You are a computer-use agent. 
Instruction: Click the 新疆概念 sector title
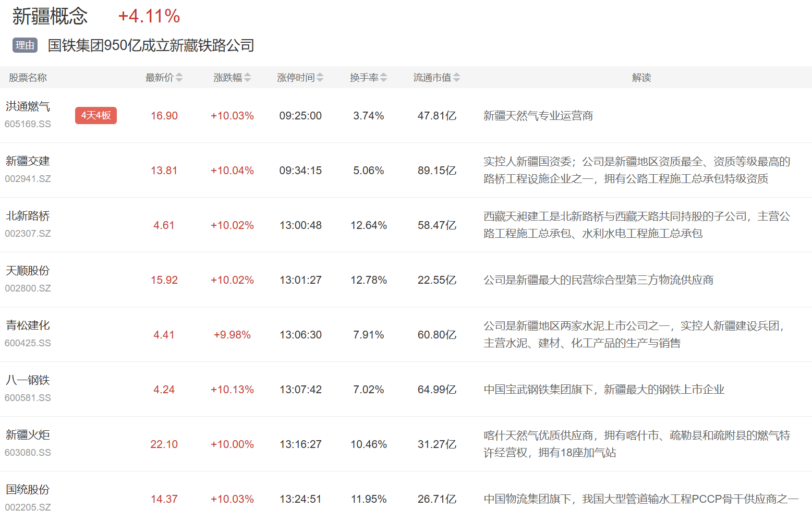click(50, 16)
